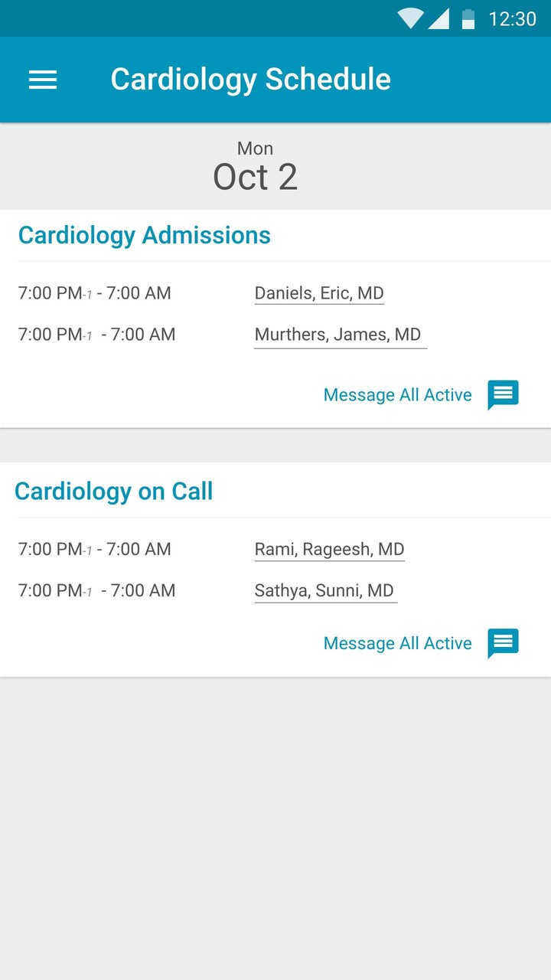
Task: Open Murthers, James, MD contact
Action: (338, 335)
